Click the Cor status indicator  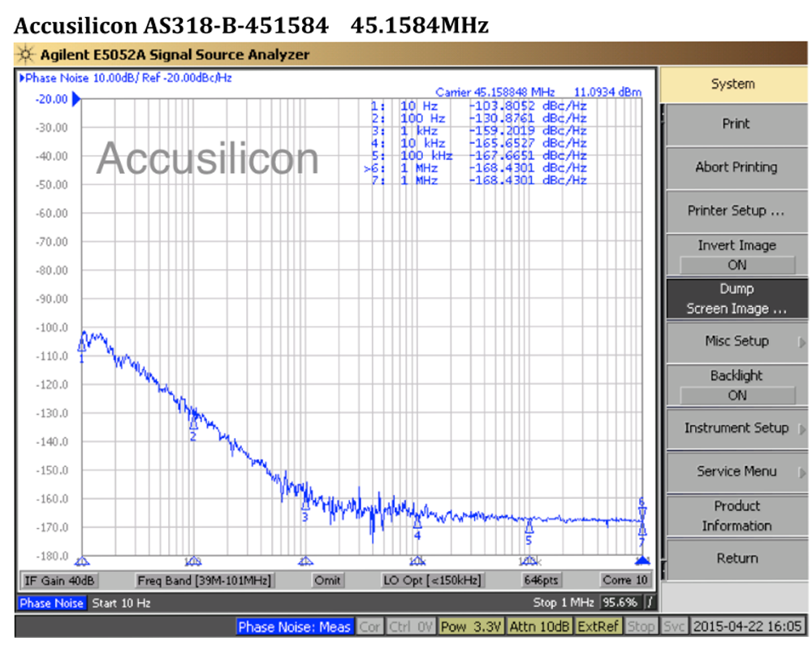pyautogui.click(x=370, y=627)
